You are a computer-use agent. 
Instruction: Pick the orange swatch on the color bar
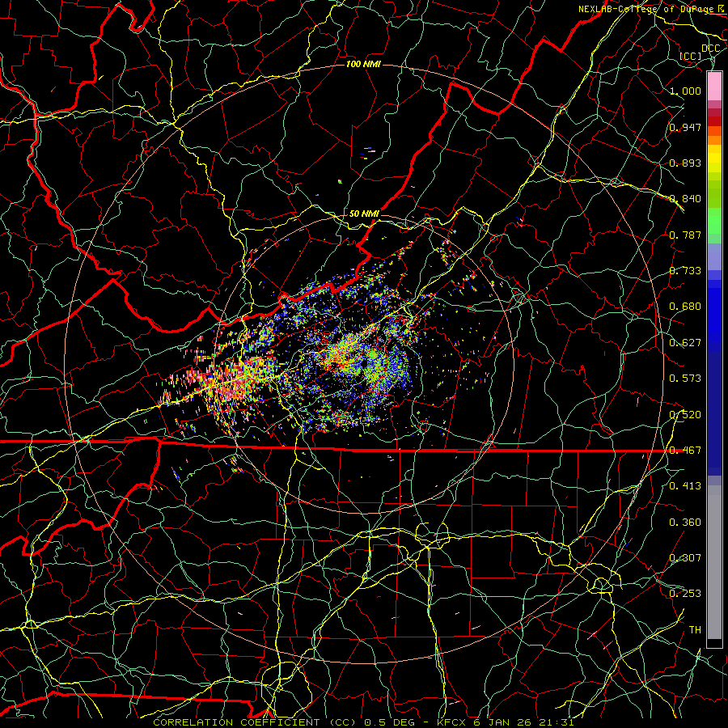tap(714, 140)
